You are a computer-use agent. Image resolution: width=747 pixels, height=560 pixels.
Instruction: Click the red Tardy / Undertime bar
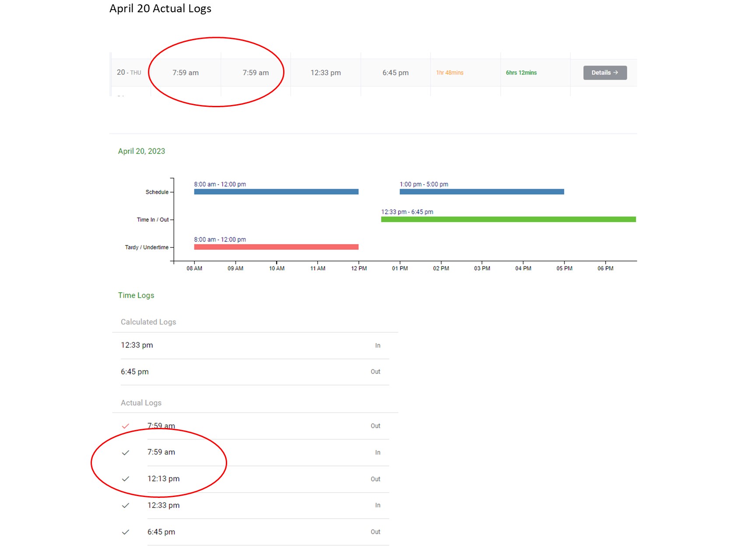276,247
